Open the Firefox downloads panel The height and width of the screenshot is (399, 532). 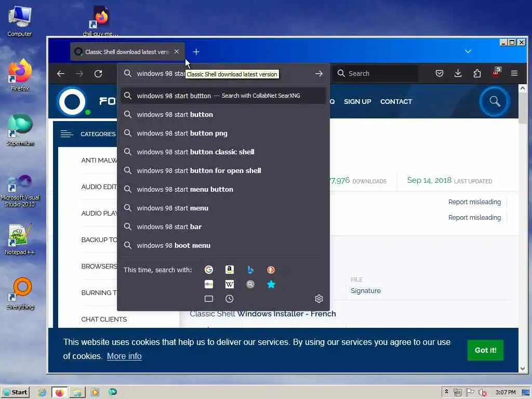point(458,73)
